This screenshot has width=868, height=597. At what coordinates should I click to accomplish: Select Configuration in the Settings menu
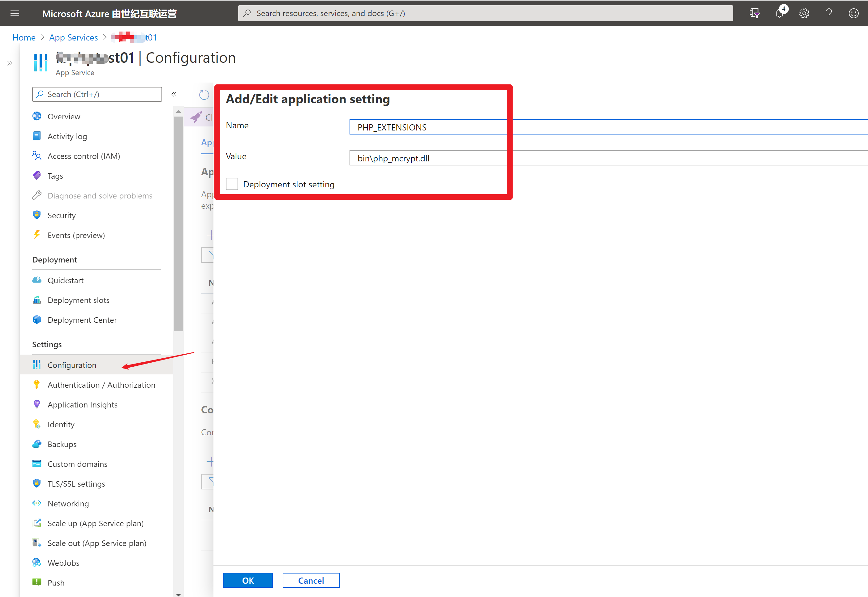(x=72, y=365)
